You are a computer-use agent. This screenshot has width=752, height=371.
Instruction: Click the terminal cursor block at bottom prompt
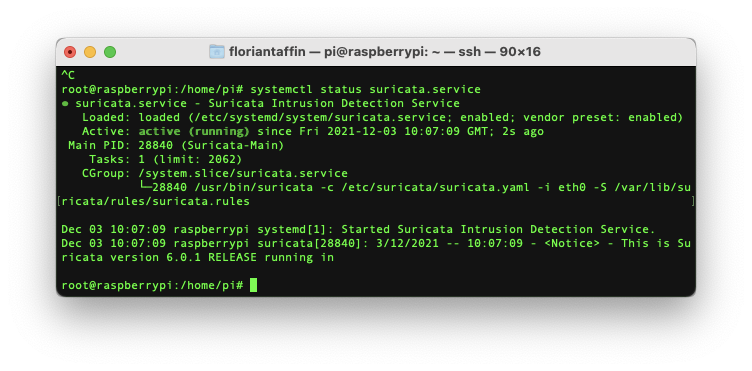(254, 285)
